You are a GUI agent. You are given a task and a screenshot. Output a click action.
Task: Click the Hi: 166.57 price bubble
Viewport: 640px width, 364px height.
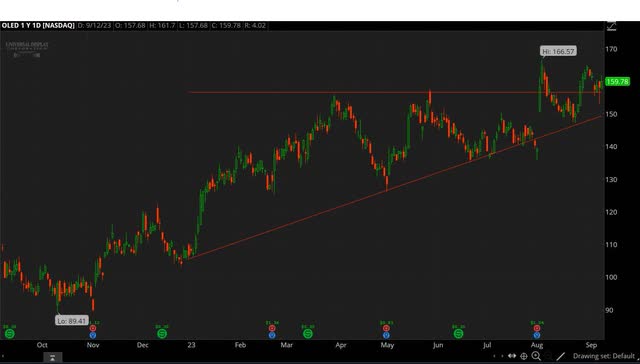click(x=558, y=51)
